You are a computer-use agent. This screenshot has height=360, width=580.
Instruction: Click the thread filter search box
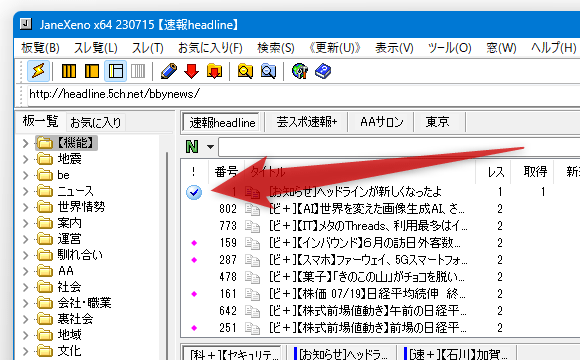399,147
